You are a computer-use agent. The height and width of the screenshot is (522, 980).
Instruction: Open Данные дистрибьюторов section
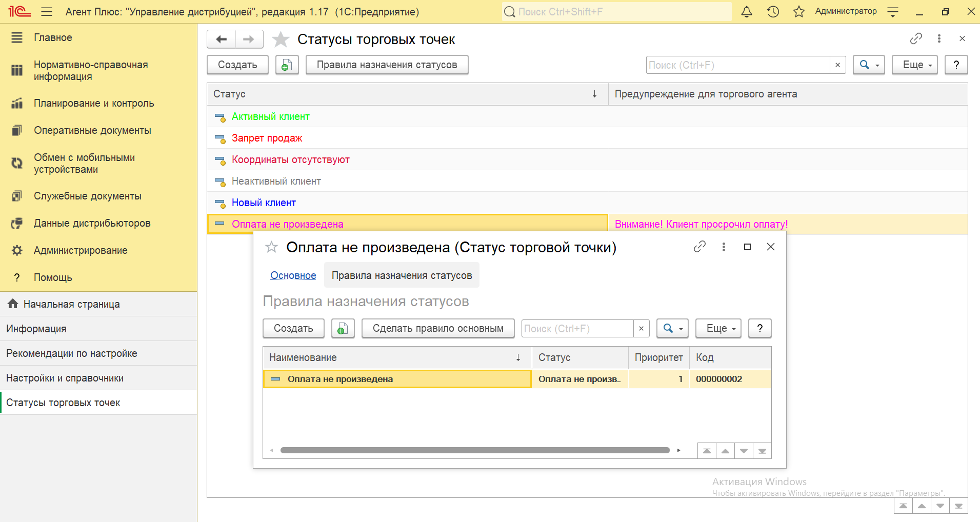pyautogui.click(x=98, y=223)
